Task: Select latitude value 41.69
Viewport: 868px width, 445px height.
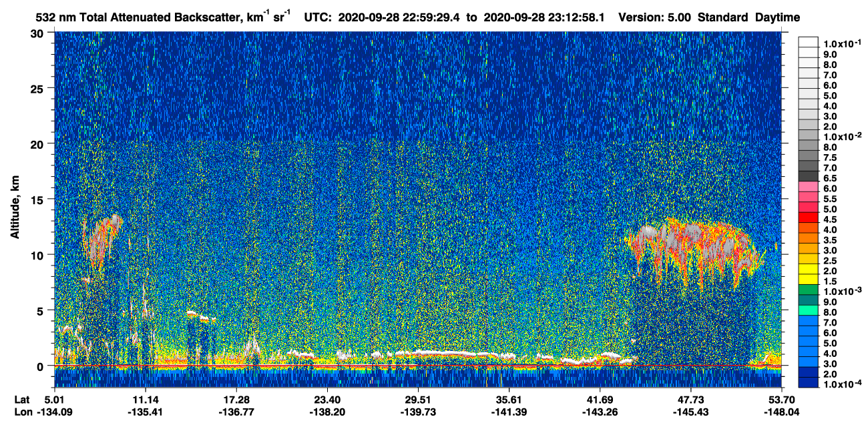Action: pyautogui.click(x=600, y=400)
